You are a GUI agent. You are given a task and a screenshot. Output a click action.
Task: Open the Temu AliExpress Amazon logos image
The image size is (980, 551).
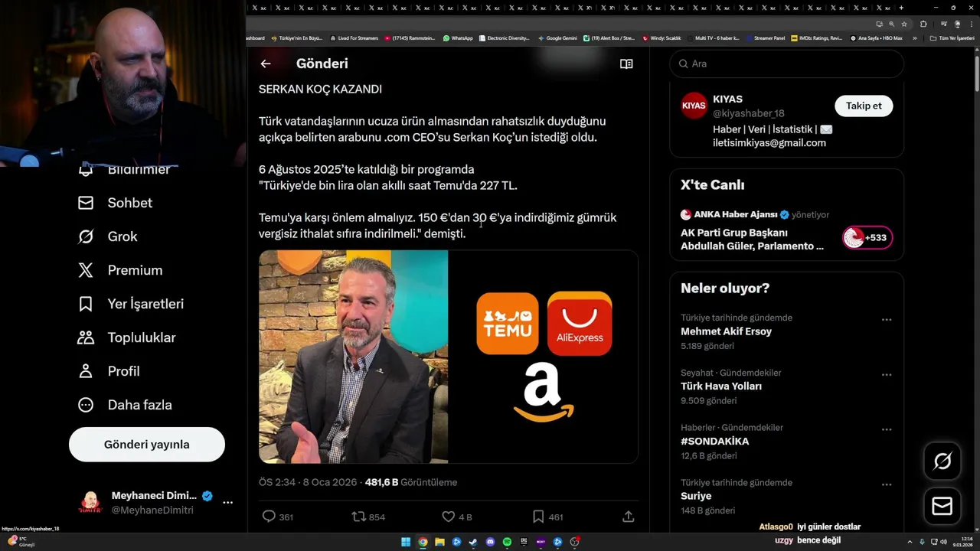pyautogui.click(x=543, y=357)
